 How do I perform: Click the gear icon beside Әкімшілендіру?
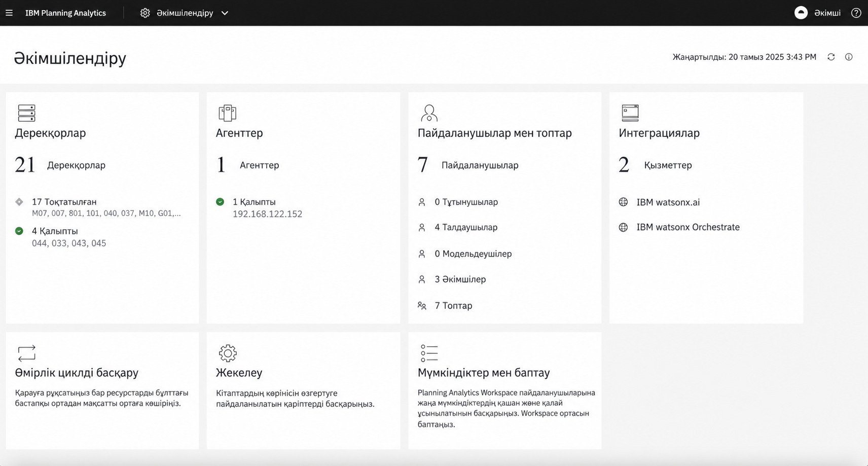145,13
